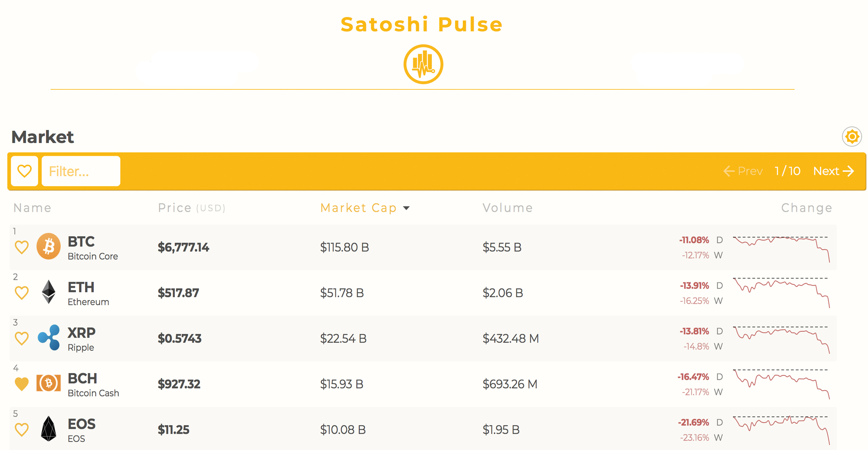Favorite BTC with its heart icon
The image size is (868, 450).
click(x=22, y=247)
